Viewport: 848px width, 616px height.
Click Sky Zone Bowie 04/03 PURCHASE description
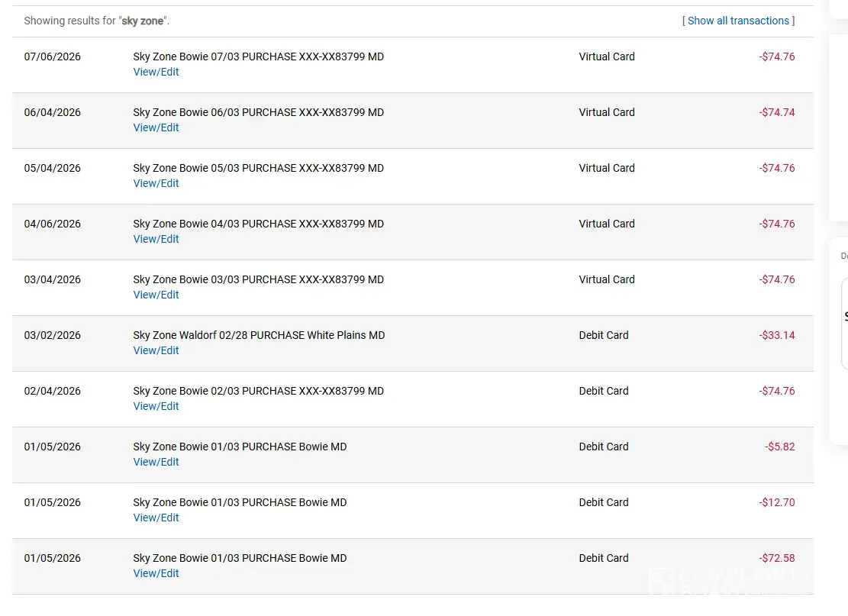point(259,224)
